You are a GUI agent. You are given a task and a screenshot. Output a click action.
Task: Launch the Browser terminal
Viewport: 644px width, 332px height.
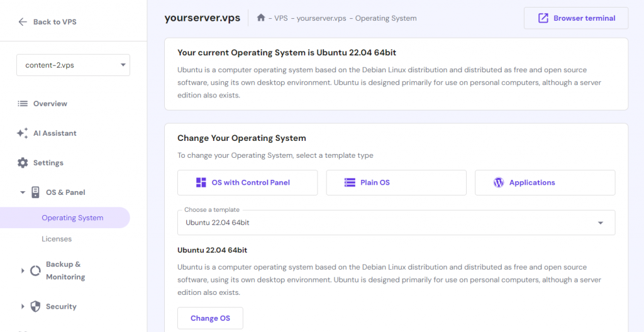(x=576, y=18)
